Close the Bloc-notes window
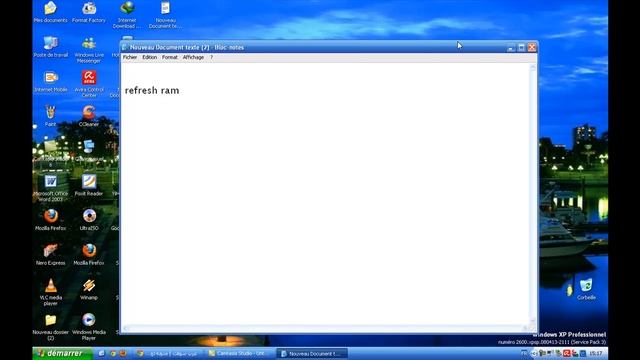The image size is (640, 360). [532, 48]
